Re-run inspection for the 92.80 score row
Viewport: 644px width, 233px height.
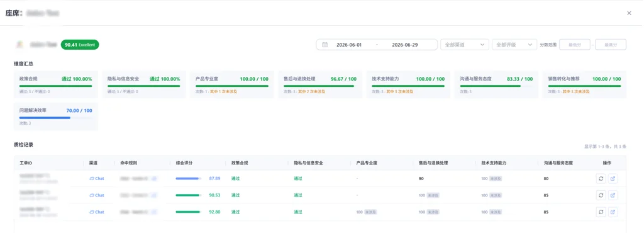601,212
